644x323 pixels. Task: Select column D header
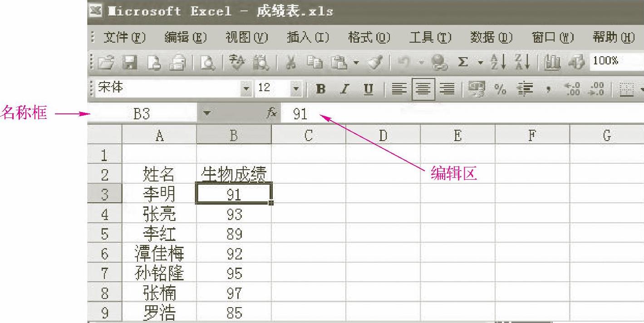[x=383, y=135]
